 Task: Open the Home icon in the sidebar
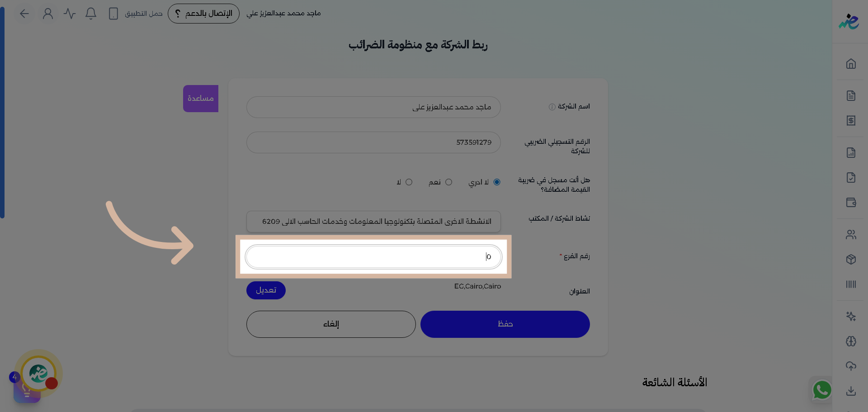tap(851, 64)
